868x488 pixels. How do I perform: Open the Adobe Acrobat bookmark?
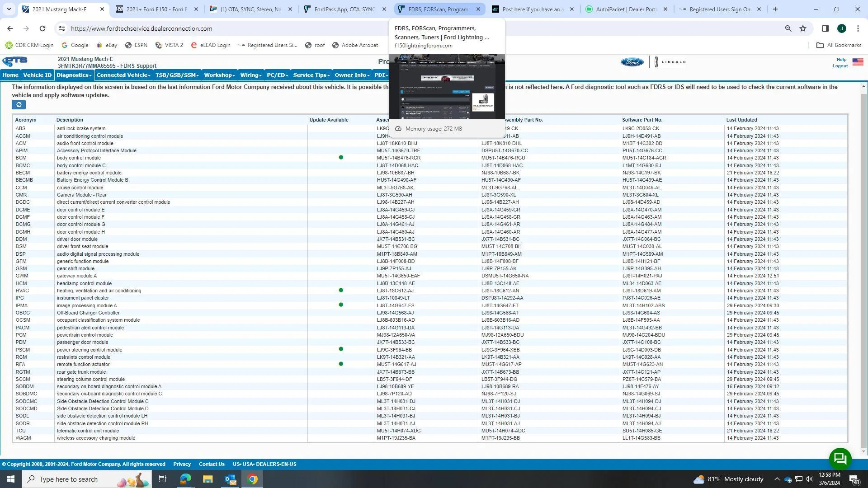pyautogui.click(x=355, y=45)
